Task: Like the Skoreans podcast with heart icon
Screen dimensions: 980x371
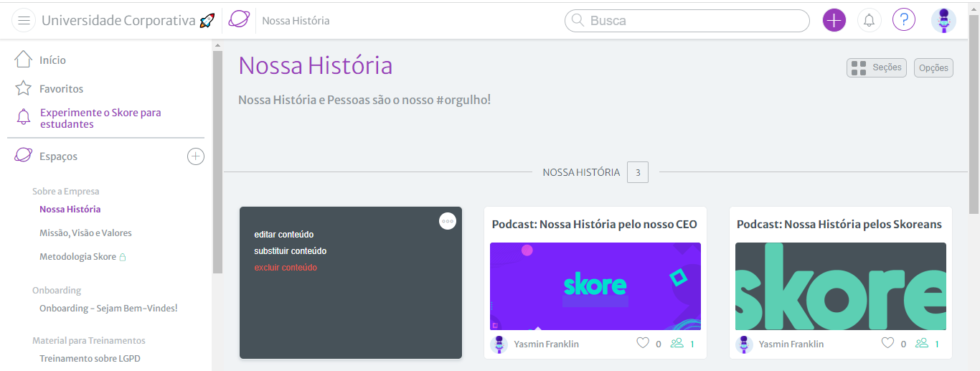Action: coord(888,343)
